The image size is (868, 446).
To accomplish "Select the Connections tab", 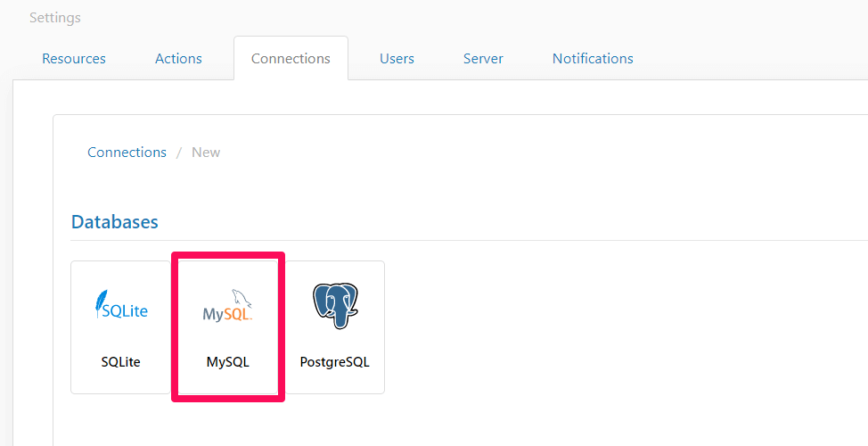I will (x=291, y=59).
